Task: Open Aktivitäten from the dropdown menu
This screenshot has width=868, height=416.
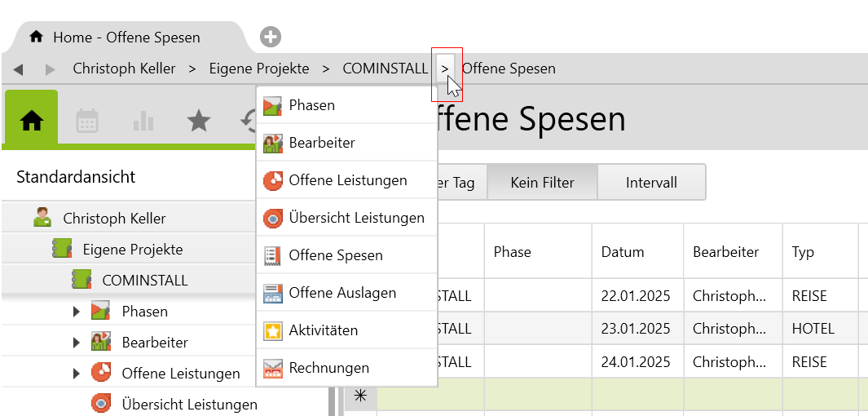Action: pyautogui.click(x=323, y=330)
